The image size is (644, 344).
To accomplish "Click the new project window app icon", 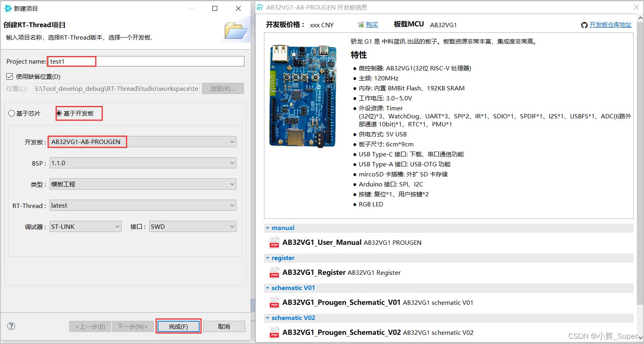I will click(x=8, y=8).
